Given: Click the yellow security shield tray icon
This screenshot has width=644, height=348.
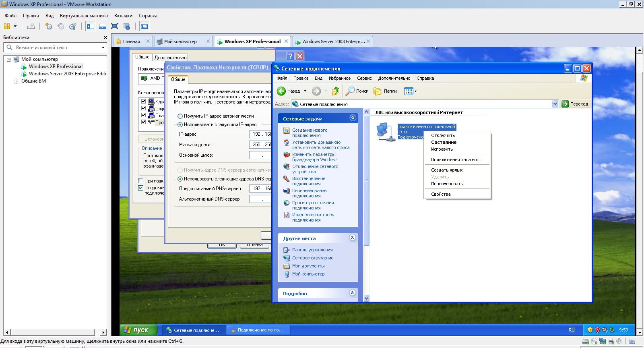Looking at the screenshot, I should 590,330.
